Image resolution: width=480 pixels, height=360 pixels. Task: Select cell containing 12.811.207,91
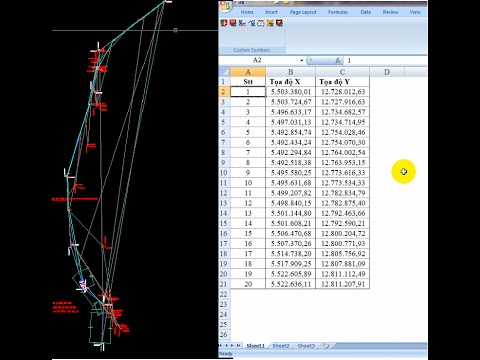[342, 284]
